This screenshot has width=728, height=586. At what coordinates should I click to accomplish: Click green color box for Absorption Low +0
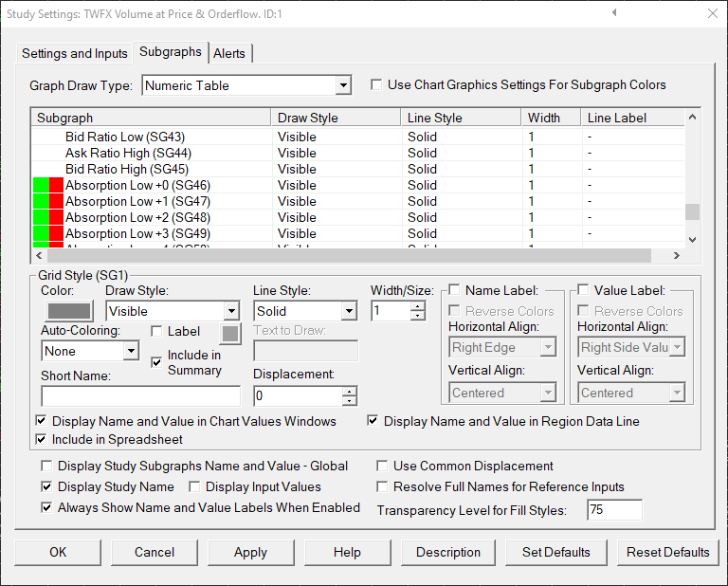[41, 186]
